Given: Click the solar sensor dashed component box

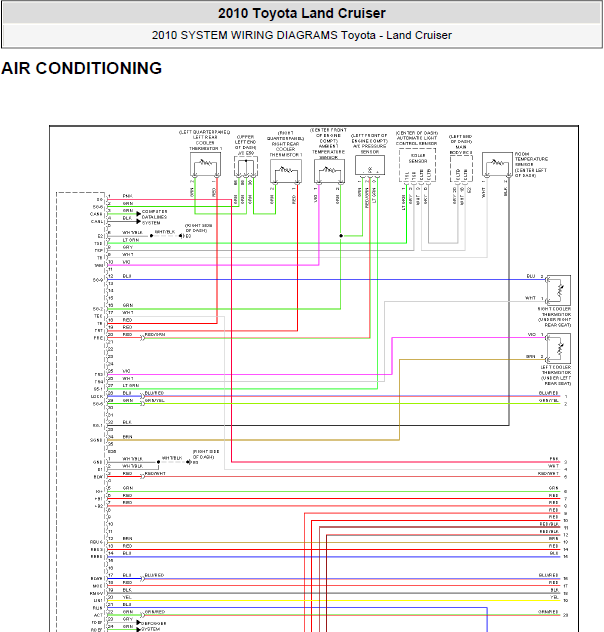Looking at the screenshot, I should [417, 165].
